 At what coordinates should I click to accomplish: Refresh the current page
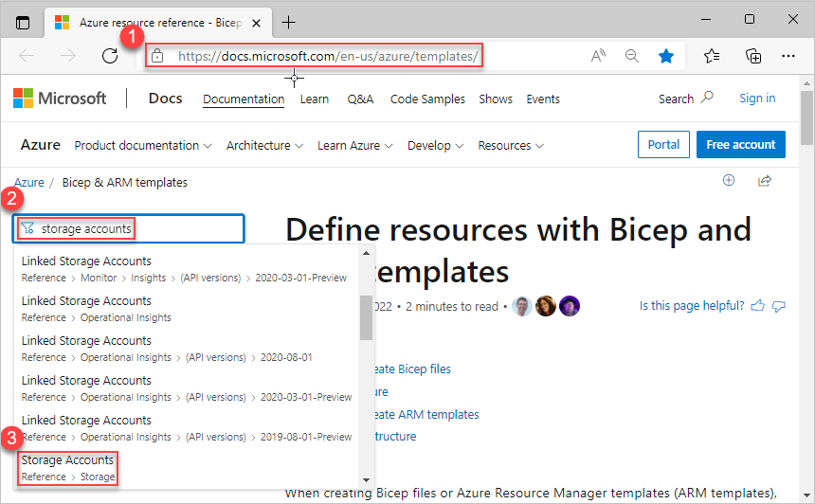[x=110, y=56]
